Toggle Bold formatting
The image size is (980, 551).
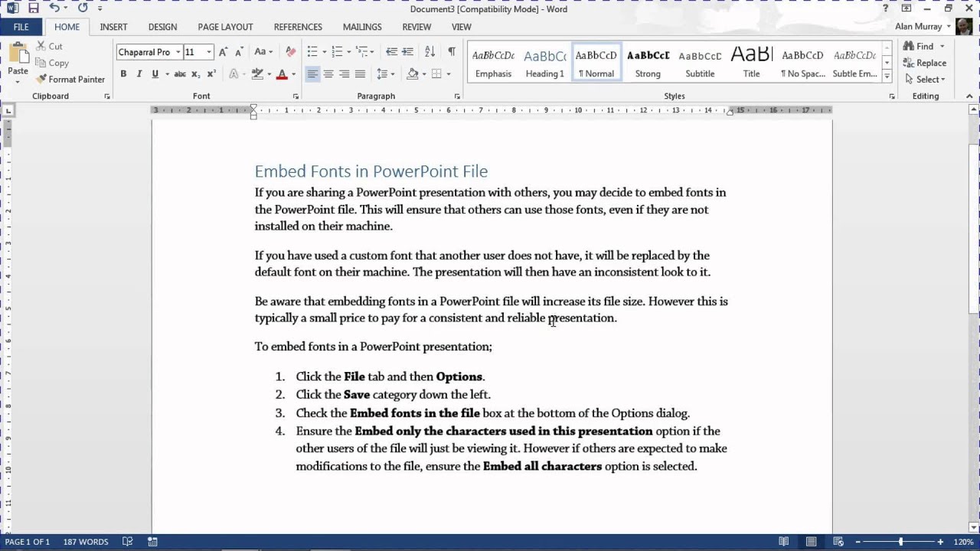(123, 74)
